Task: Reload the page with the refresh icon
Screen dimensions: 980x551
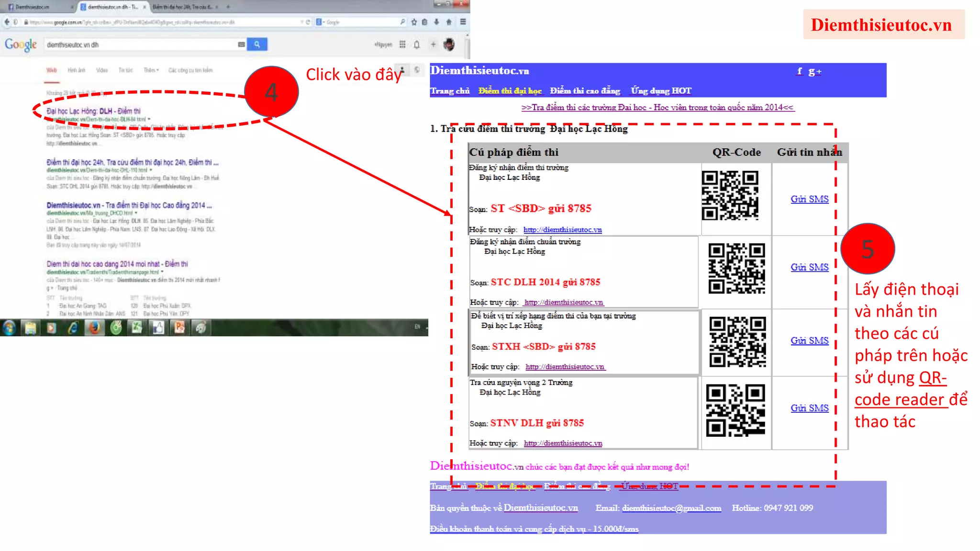Action: tap(308, 22)
